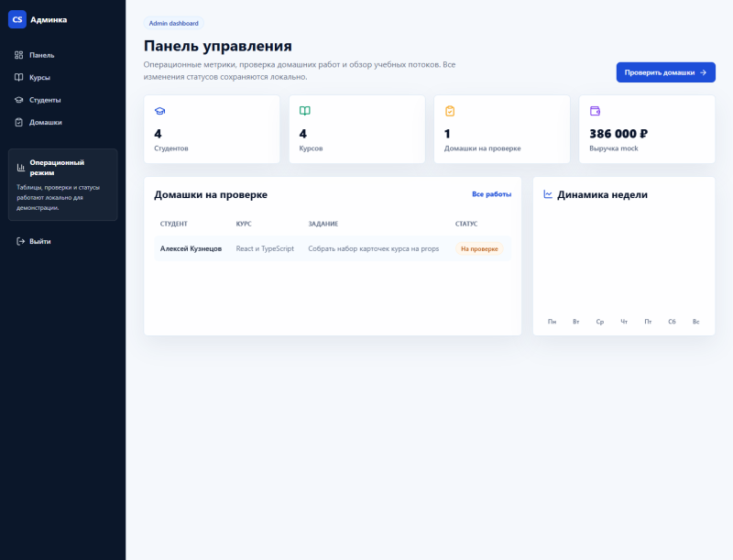Image resolution: width=733 pixels, height=560 pixels.
Task: Click the Вс day label on the chart
Action: pos(695,322)
